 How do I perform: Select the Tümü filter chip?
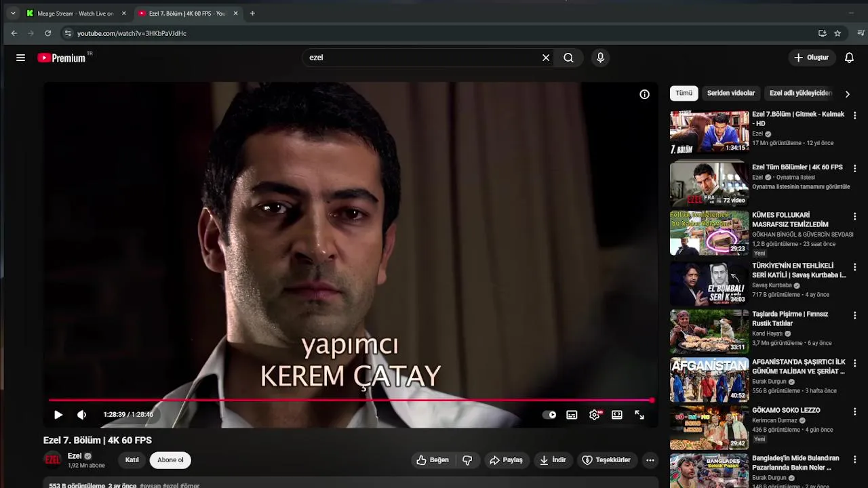[684, 93]
